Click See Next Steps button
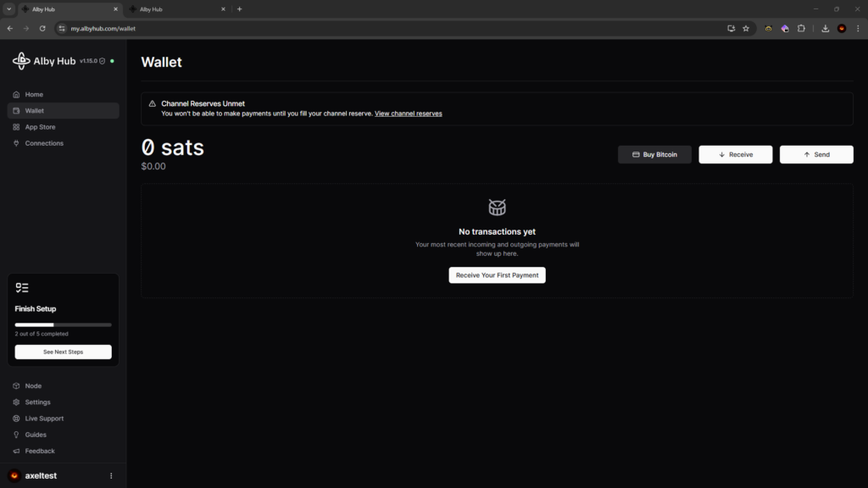The height and width of the screenshot is (488, 868). pos(63,352)
